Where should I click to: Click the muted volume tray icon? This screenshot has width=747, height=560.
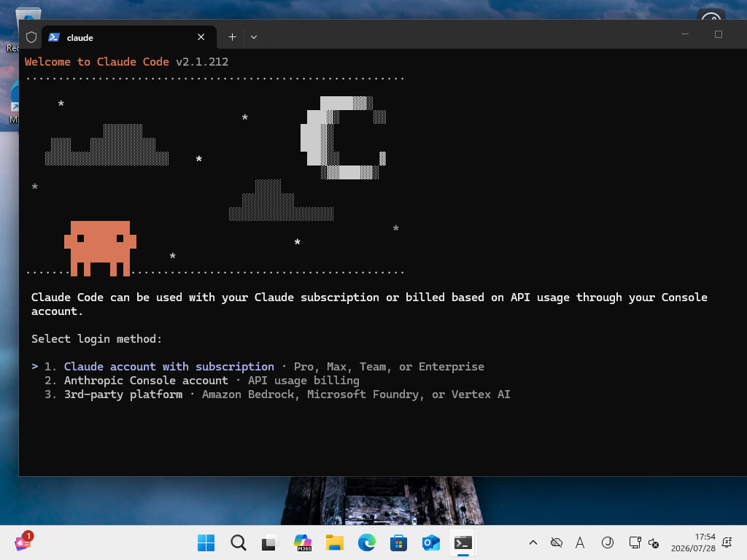(x=654, y=542)
